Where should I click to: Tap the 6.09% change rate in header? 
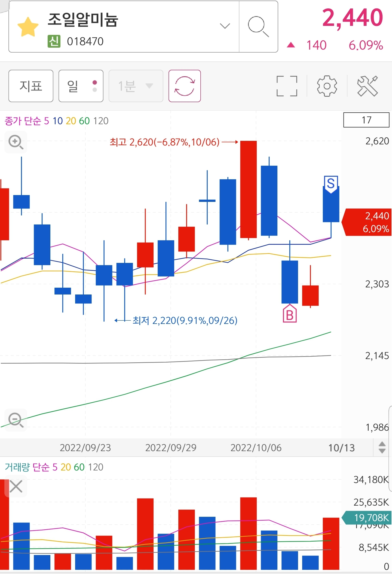coord(366,45)
